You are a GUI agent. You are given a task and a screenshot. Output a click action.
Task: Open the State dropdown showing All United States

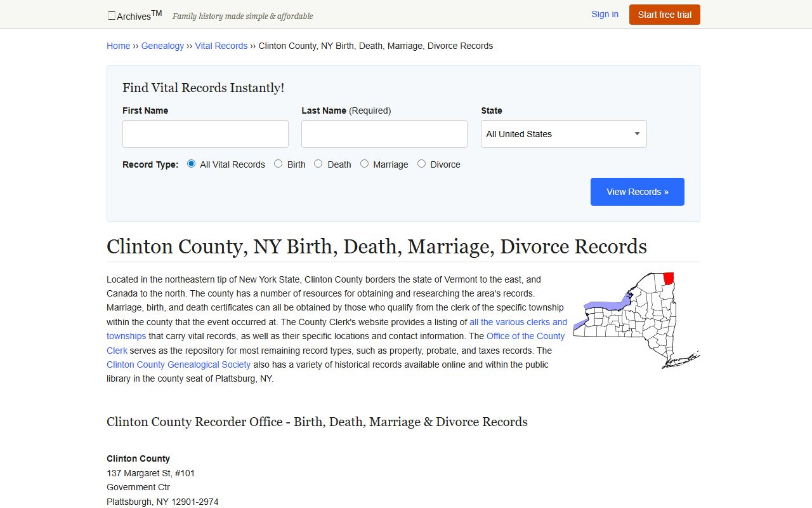pyautogui.click(x=563, y=134)
